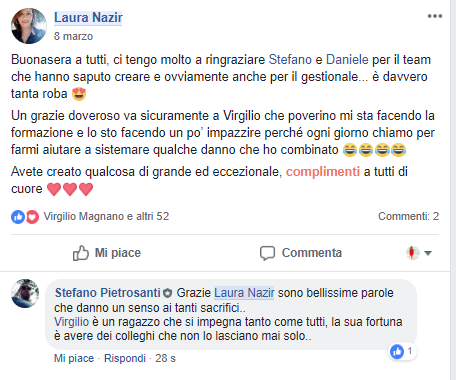
Task: Show who reacted: Virgilio Magnano e altri 52
Action: [x=106, y=216]
